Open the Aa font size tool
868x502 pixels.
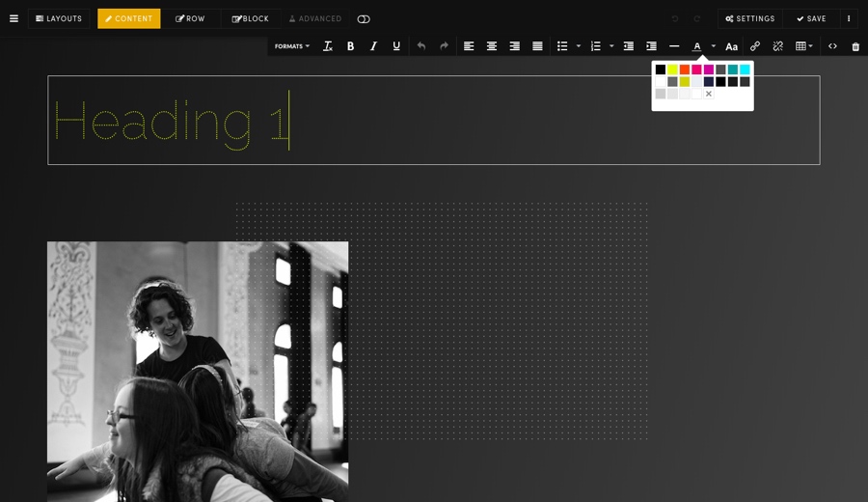[732, 46]
